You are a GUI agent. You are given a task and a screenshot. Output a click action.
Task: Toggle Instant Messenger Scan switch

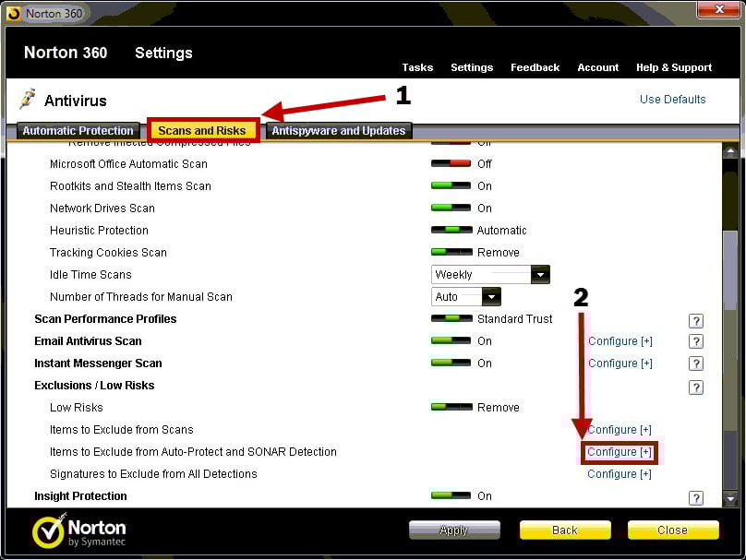(x=451, y=363)
